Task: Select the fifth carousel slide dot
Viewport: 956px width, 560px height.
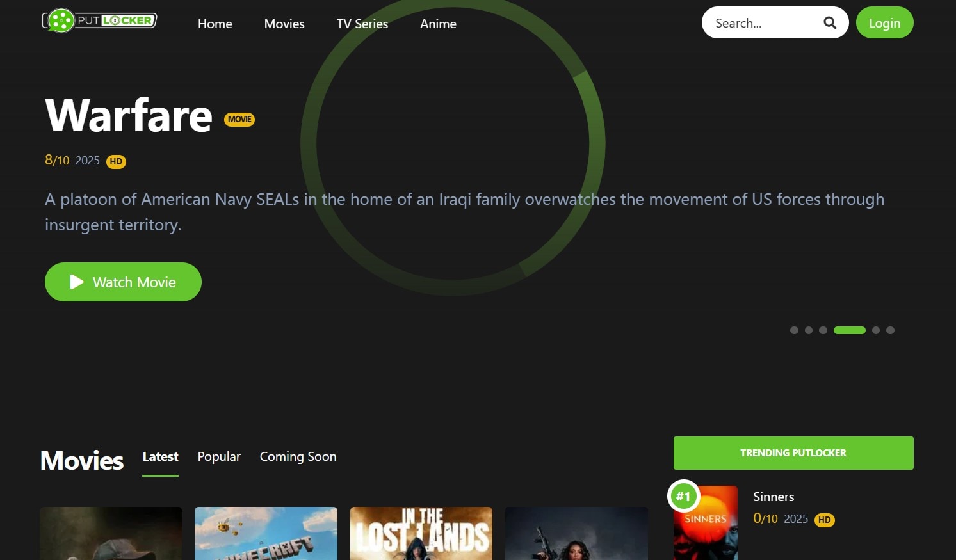Action: 876,330
